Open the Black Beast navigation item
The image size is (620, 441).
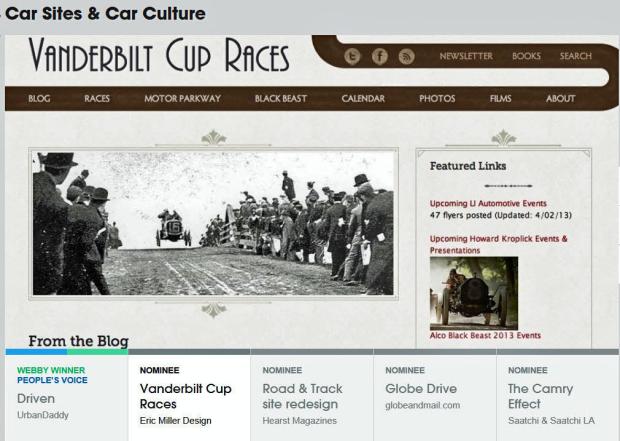pos(281,98)
